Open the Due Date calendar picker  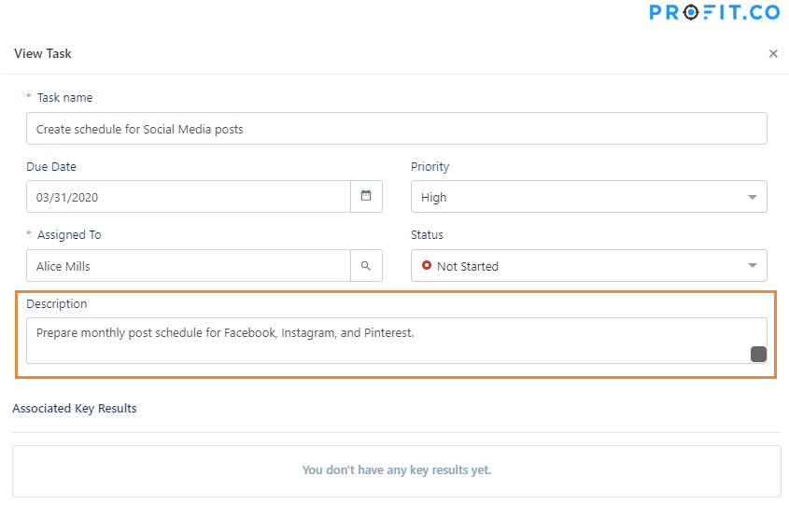[x=366, y=196]
